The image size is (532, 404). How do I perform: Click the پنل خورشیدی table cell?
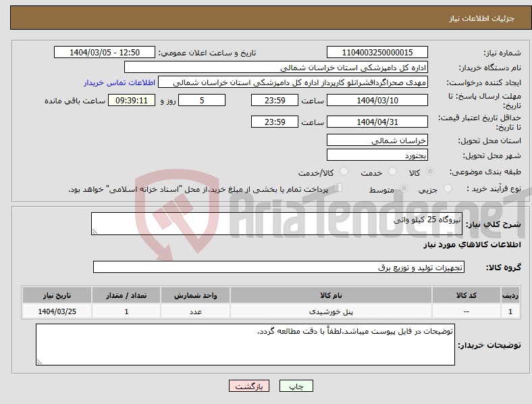(x=331, y=311)
